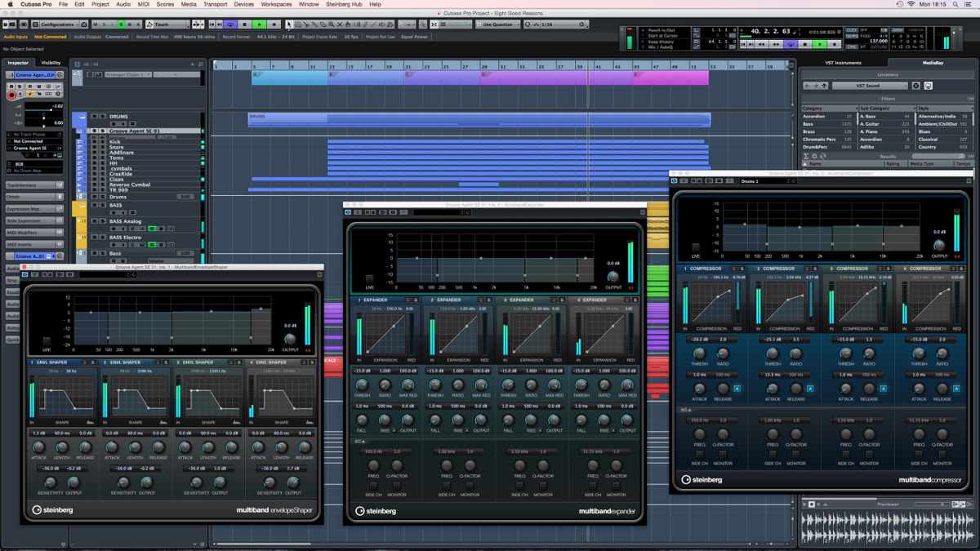Select the Object Selection arrow tool
The height and width of the screenshot is (551, 980).
289,25
